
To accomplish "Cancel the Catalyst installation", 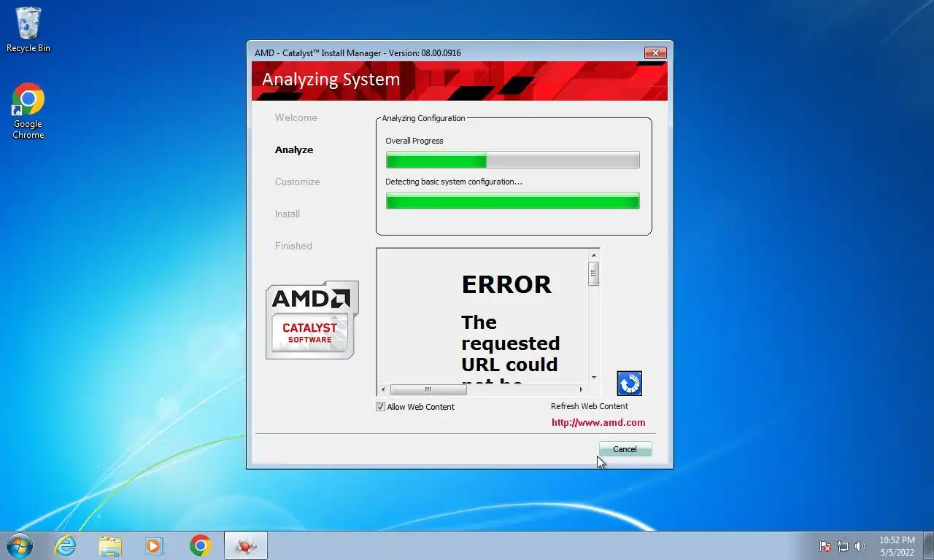I will [x=625, y=449].
